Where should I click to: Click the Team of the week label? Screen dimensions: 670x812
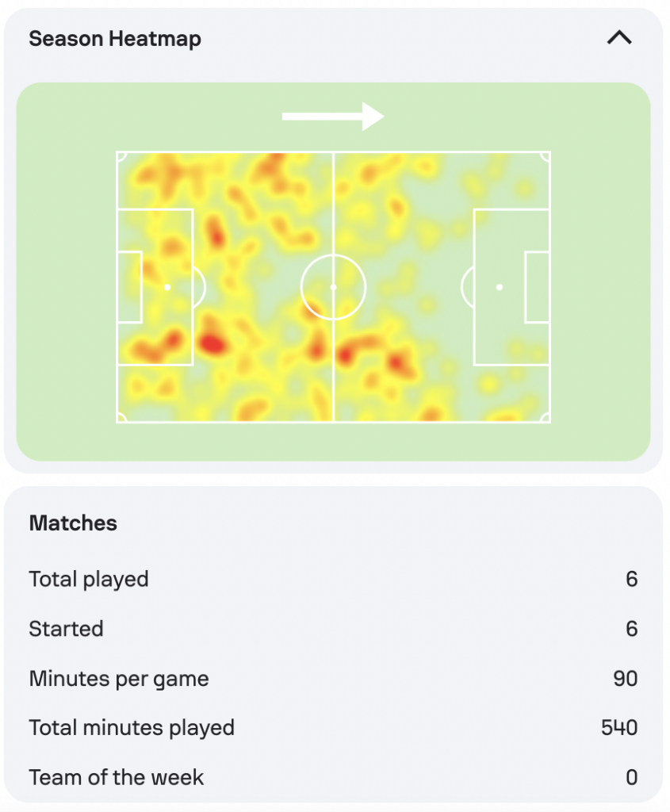pyautogui.click(x=116, y=777)
